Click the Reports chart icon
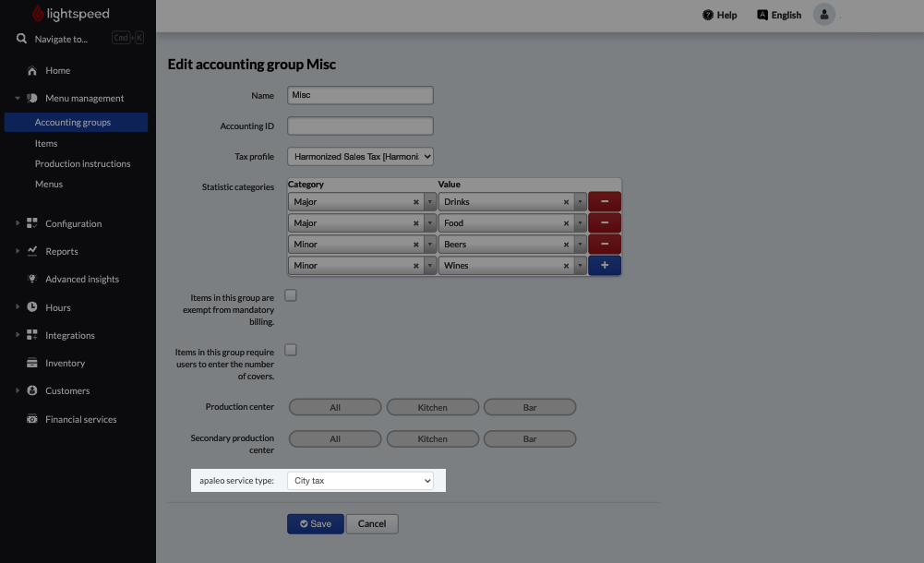The height and width of the screenshot is (563, 924). 32,251
